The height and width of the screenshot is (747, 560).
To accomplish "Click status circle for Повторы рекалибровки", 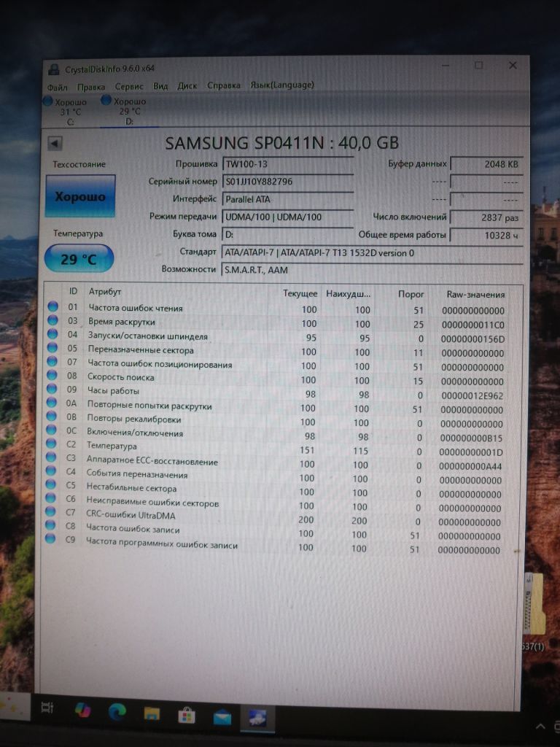I will 52,416.
